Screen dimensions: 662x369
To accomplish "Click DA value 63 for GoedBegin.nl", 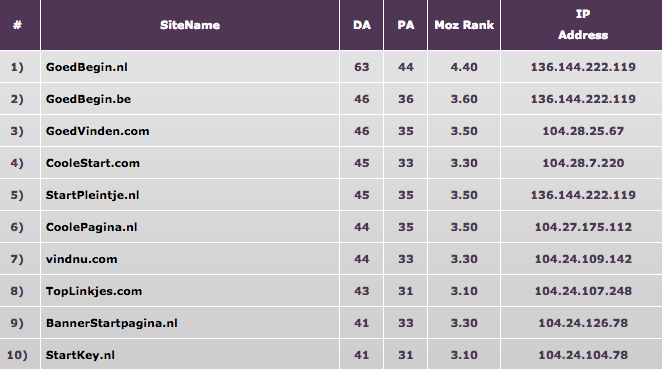I will [x=362, y=67].
